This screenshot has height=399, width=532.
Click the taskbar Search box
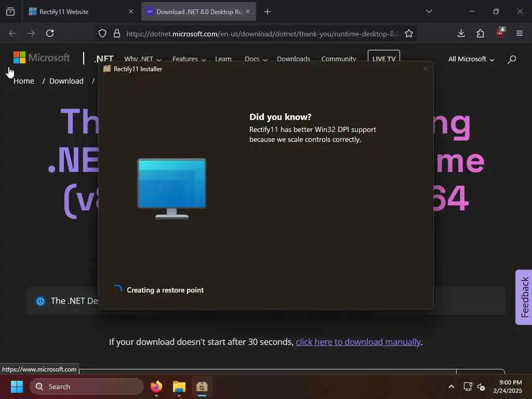click(x=87, y=387)
